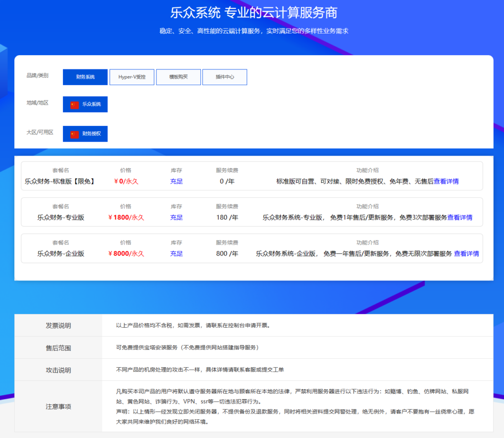Open 查看详情 link for 企业版 plan

point(467,253)
